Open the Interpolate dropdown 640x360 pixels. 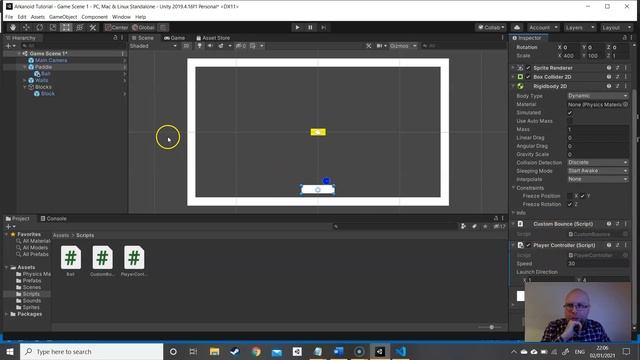[x=598, y=179]
